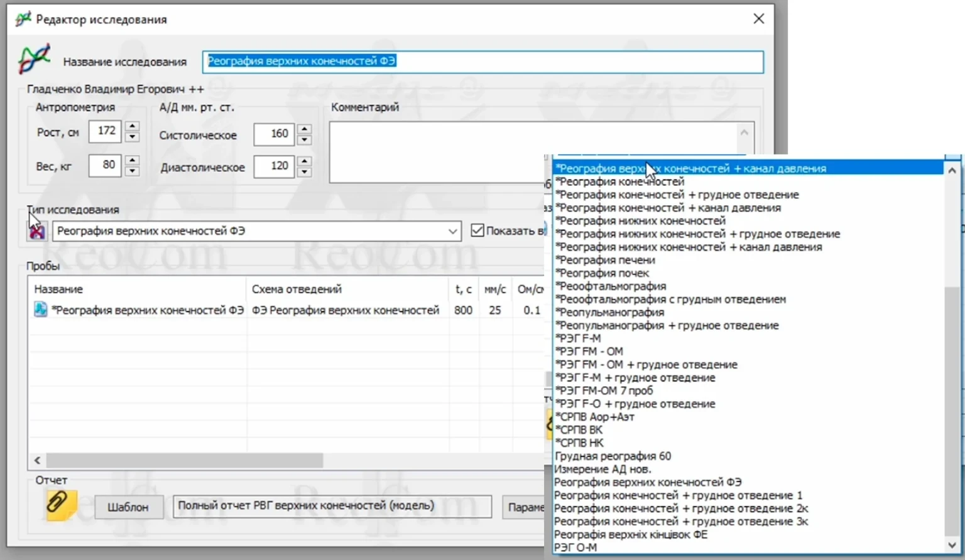The height and width of the screenshot is (560, 965).
Task: Click in the Название исследования name field
Action: coord(482,62)
